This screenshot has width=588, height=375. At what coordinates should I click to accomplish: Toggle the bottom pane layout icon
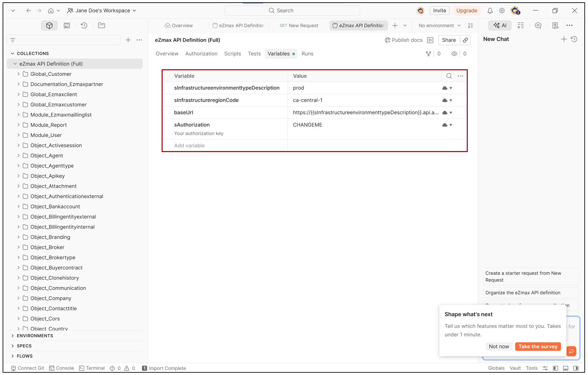566,368
